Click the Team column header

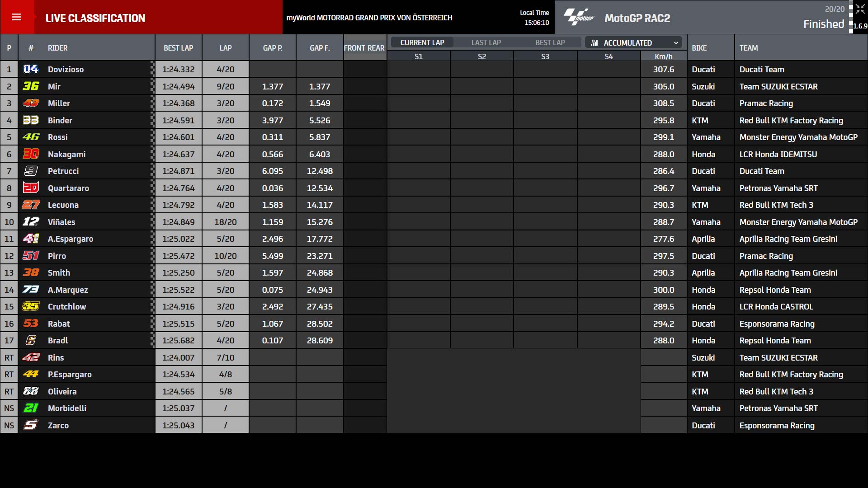coord(749,48)
